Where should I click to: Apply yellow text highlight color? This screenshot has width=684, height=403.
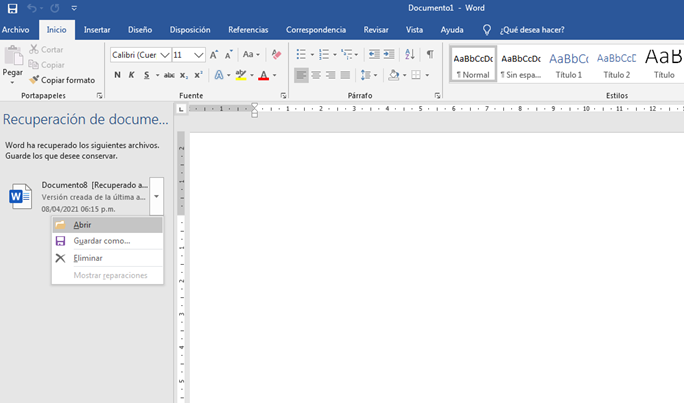241,75
